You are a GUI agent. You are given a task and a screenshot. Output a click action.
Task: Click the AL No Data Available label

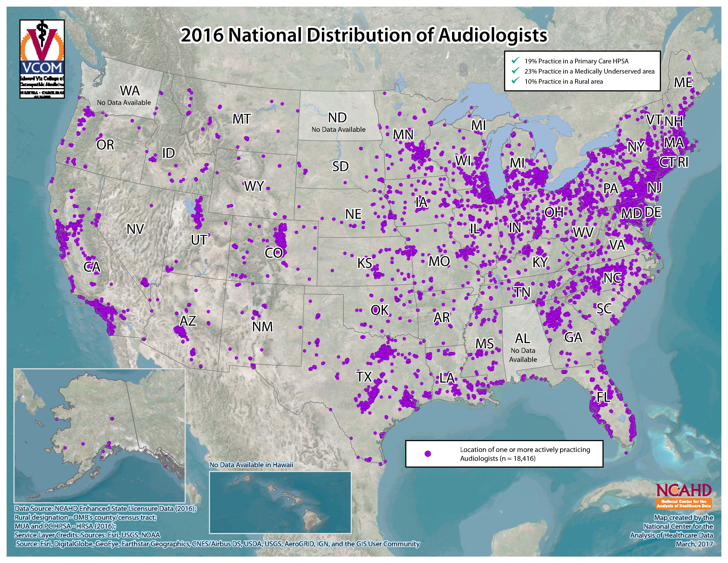point(523,355)
